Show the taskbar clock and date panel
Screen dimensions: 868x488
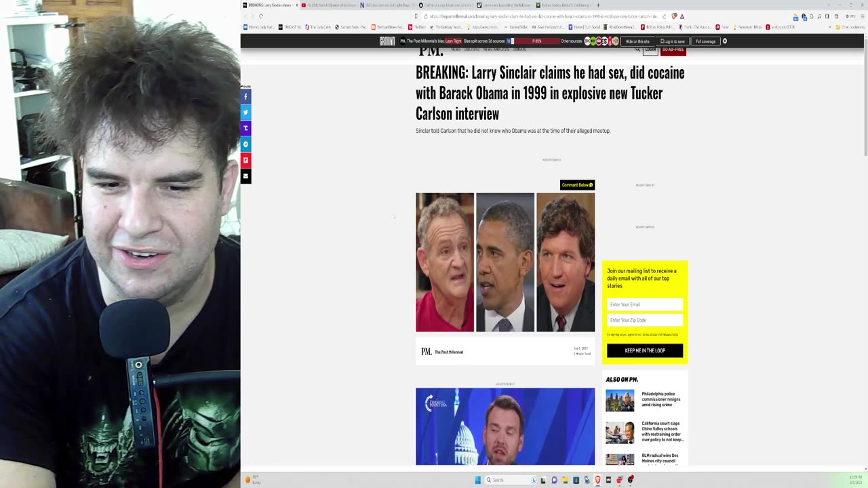[x=855, y=479]
